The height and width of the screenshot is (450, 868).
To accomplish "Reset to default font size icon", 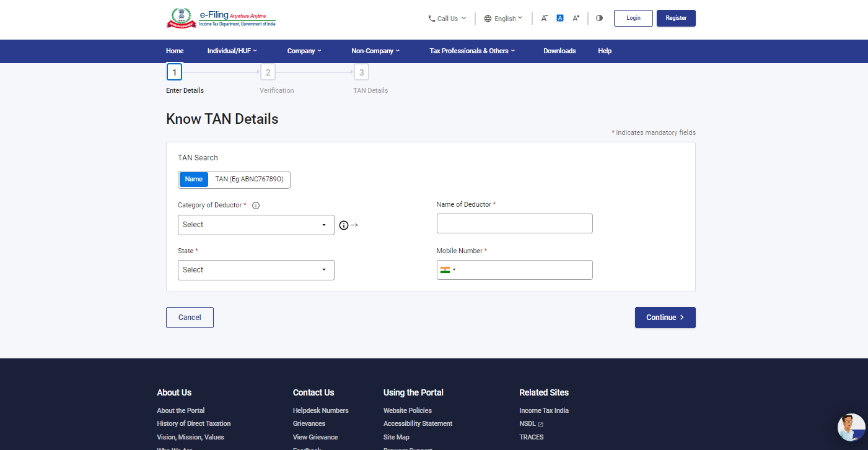I will coord(559,19).
